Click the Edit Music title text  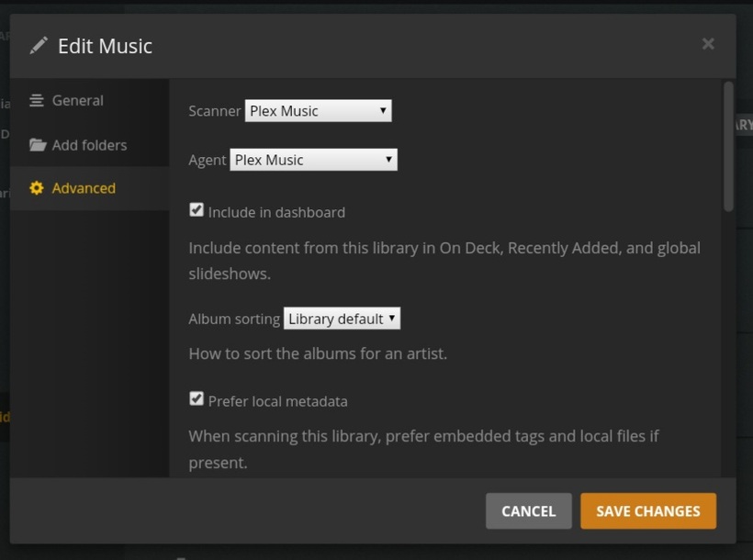point(105,45)
